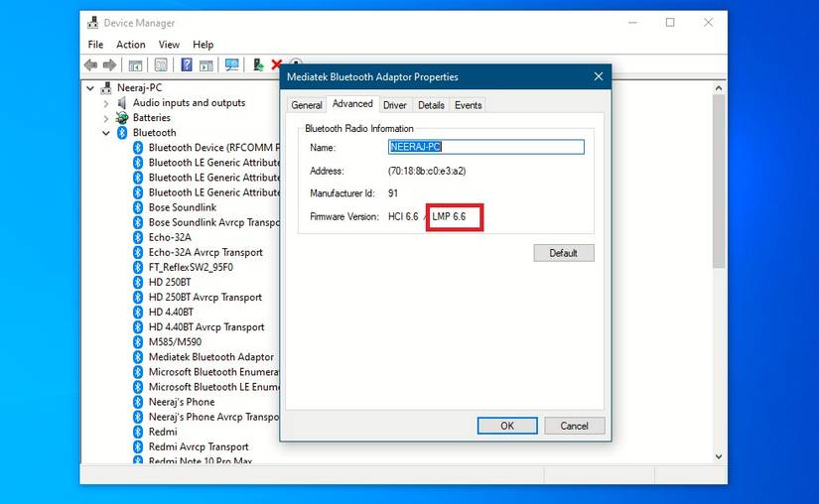819x504 pixels.
Task: Click the Properties toolbar icon
Action: [x=161, y=65]
